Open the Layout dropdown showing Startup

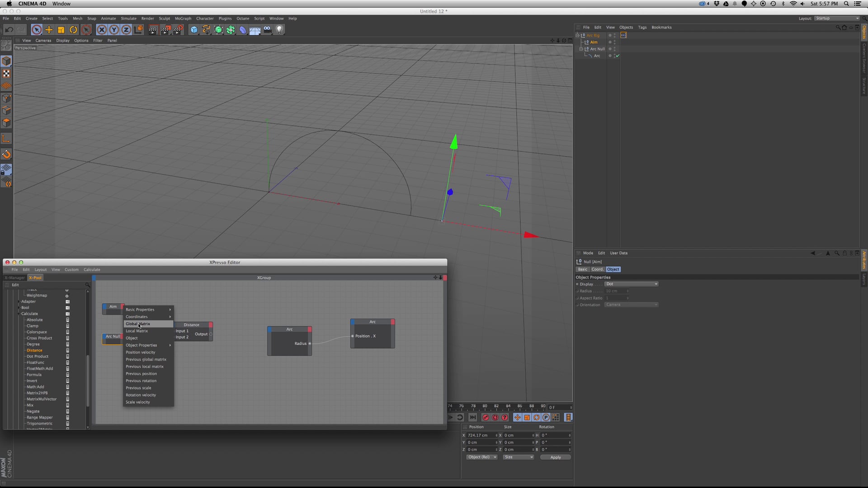(x=836, y=18)
